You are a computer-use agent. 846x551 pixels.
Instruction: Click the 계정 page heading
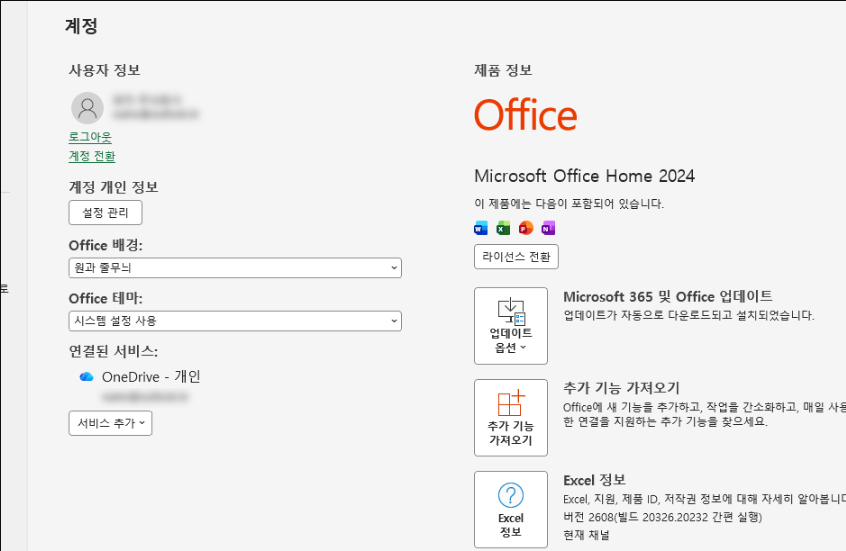tap(81, 26)
